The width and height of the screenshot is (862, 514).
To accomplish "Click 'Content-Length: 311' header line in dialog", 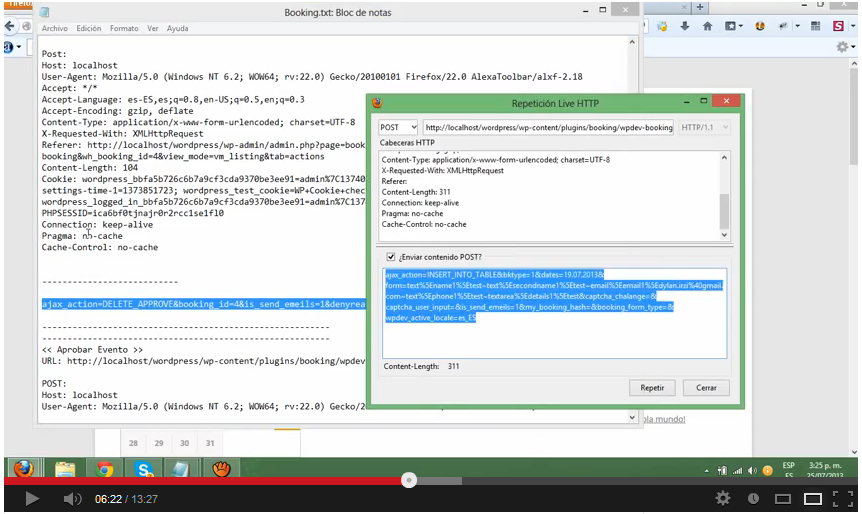I will (416, 192).
